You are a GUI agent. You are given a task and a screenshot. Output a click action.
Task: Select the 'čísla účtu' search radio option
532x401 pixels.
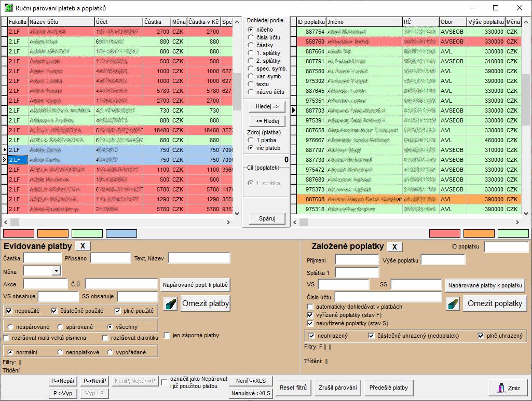[x=251, y=37]
